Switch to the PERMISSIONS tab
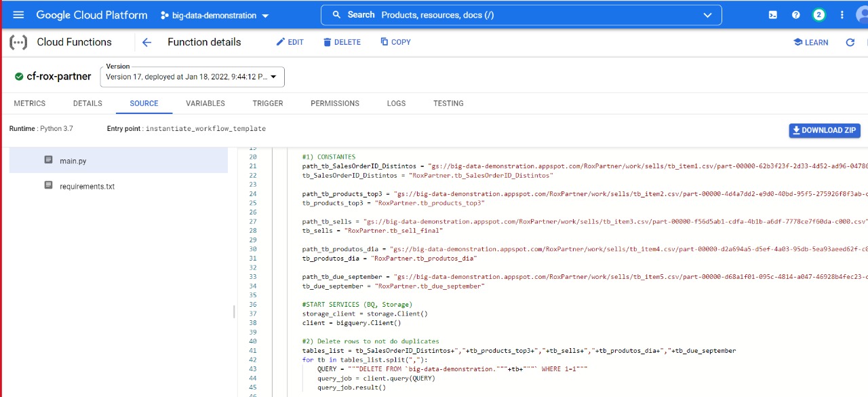 (335, 103)
